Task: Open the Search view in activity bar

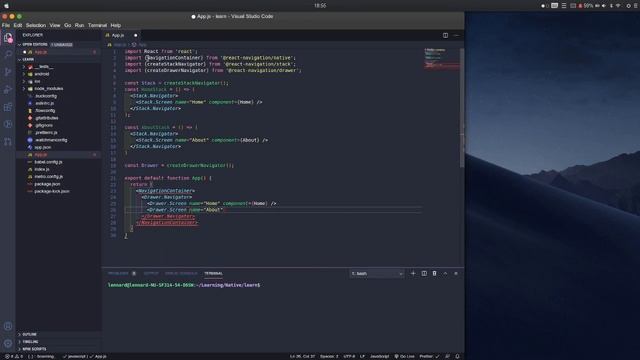Action: pos(8,54)
